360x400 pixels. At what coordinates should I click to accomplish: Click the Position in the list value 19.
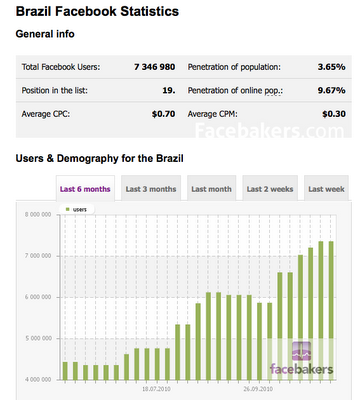(x=169, y=91)
